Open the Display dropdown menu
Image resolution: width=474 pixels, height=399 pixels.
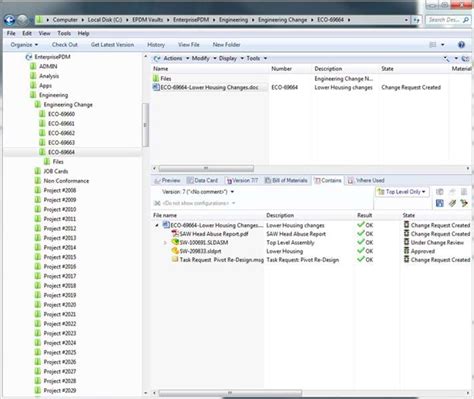(231, 59)
